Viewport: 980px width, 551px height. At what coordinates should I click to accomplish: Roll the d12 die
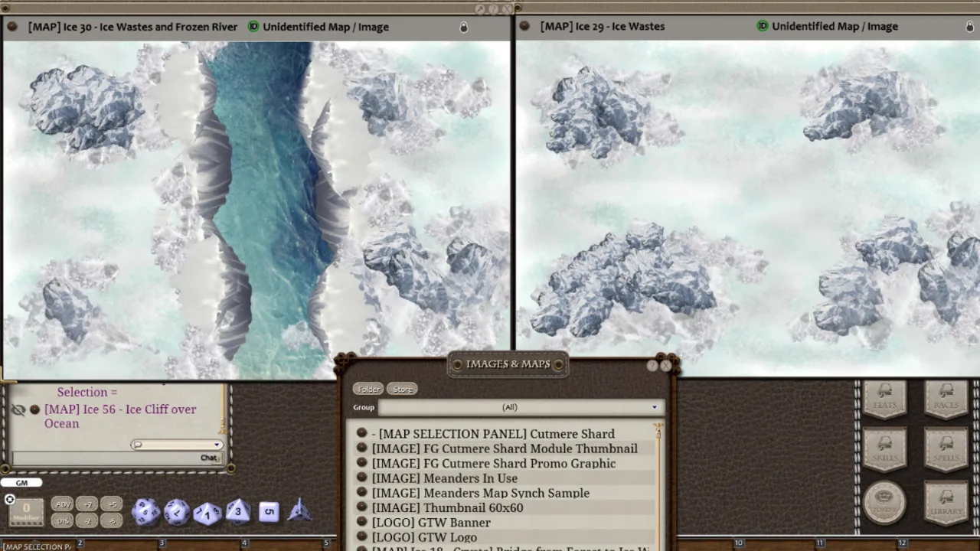(x=177, y=511)
